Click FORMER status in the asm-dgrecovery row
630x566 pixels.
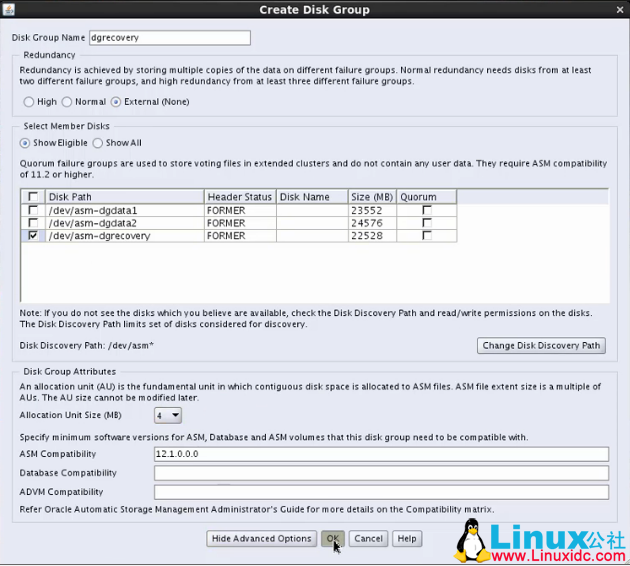[x=240, y=236]
